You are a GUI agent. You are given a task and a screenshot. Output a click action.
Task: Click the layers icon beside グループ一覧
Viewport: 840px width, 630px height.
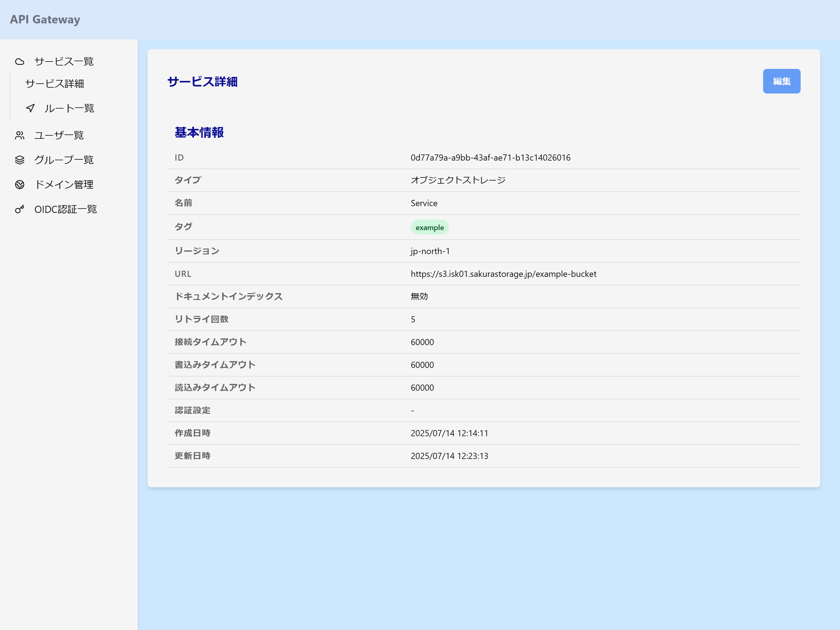(20, 160)
